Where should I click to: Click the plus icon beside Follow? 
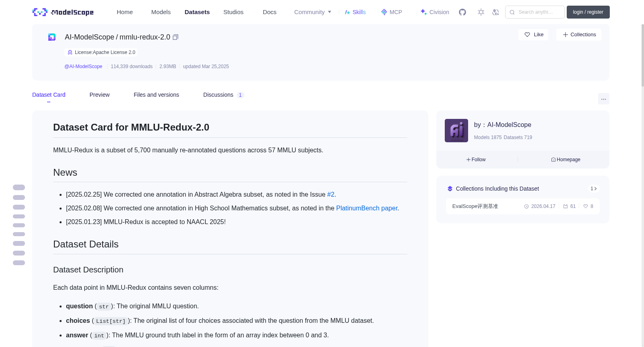pyautogui.click(x=469, y=160)
